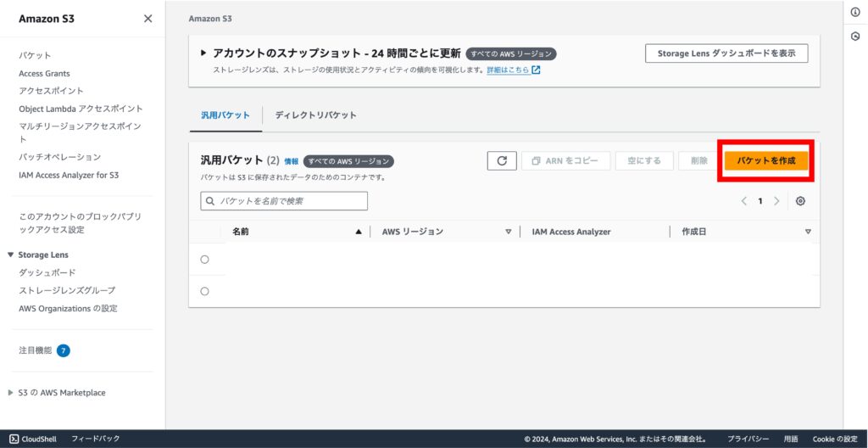Open Cookie の設定 footer link
Screen dimensions: 868x448
point(835,439)
